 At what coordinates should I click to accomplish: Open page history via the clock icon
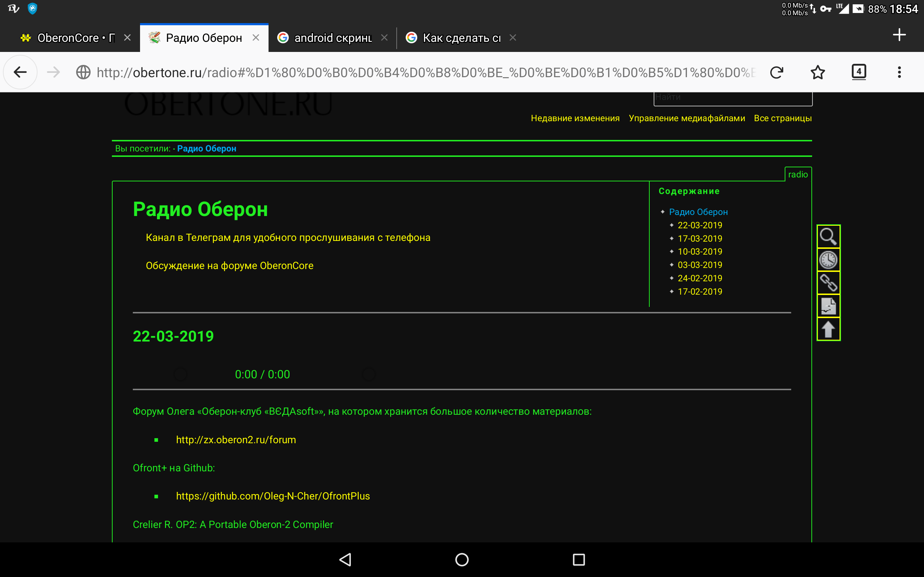828,260
